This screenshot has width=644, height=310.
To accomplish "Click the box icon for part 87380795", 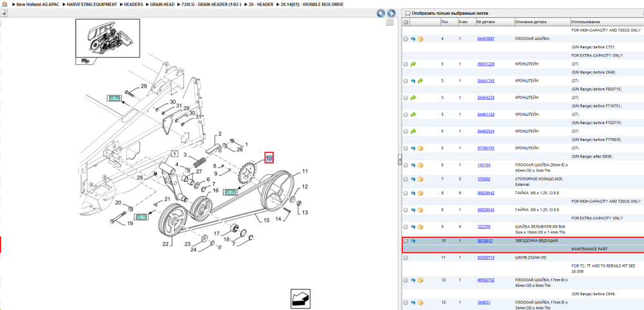I will (420, 148).
